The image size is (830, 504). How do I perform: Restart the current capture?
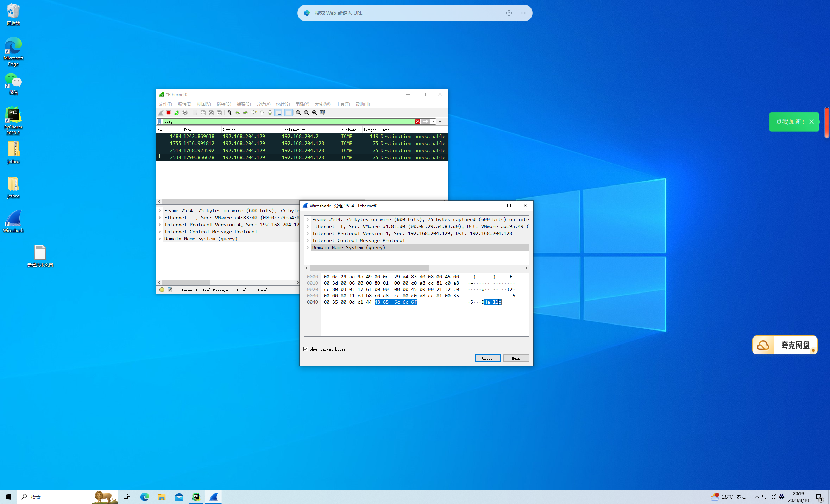[177, 113]
